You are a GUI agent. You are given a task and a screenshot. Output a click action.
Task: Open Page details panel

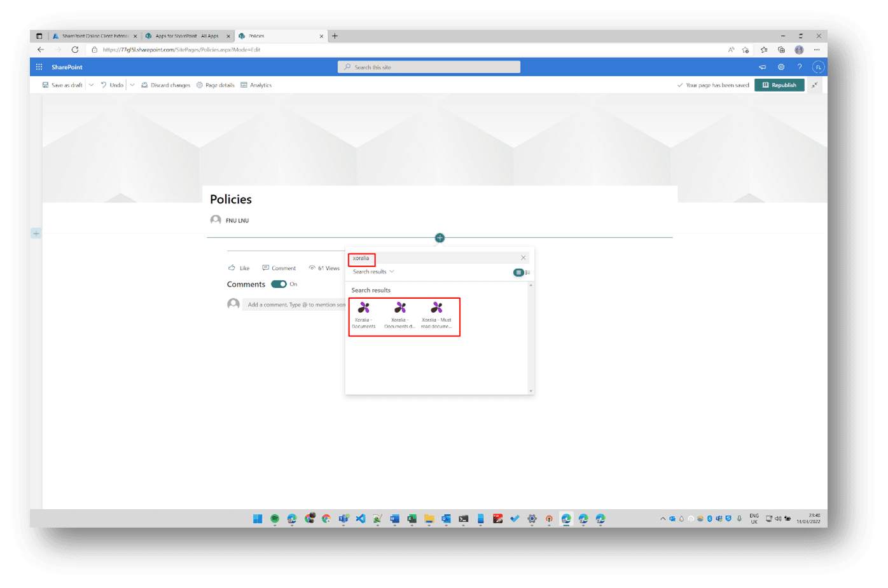pyautogui.click(x=215, y=85)
